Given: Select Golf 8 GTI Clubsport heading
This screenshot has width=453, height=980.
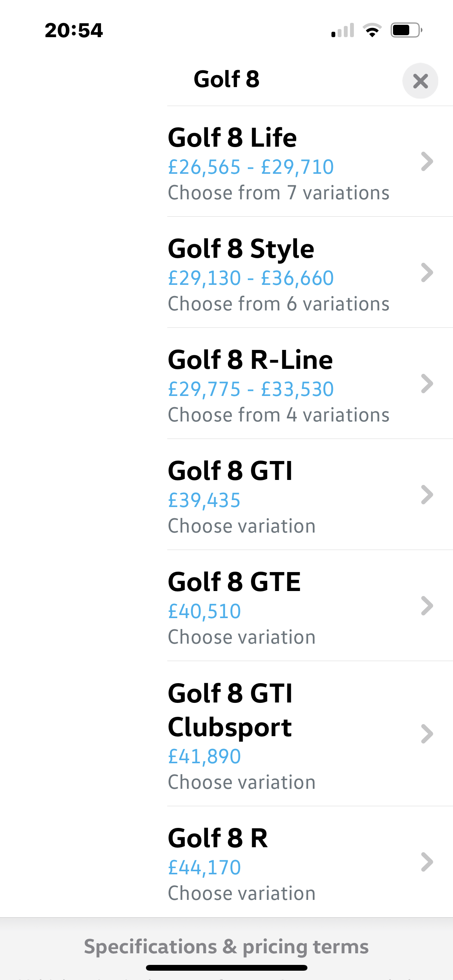Looking at the screenshot, I should tap(230, 710).
